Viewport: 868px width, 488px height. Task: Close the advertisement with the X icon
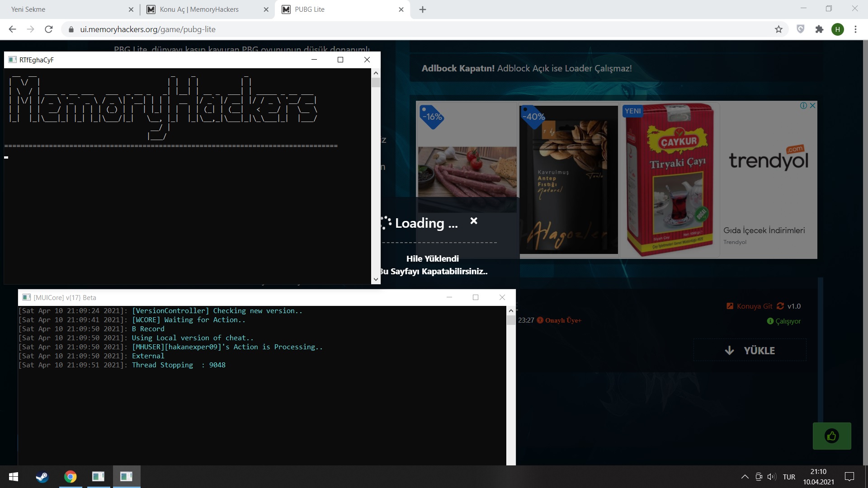coord(812,105)
